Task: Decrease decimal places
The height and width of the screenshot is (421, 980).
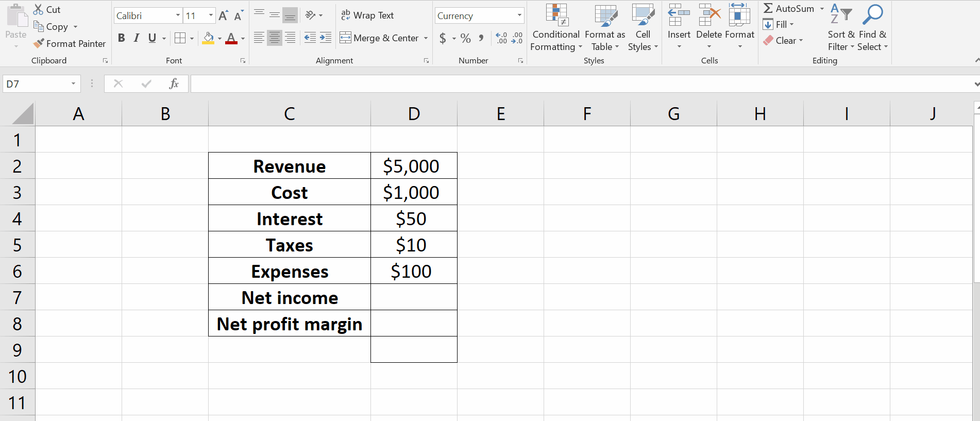Action: coord(517,38)
